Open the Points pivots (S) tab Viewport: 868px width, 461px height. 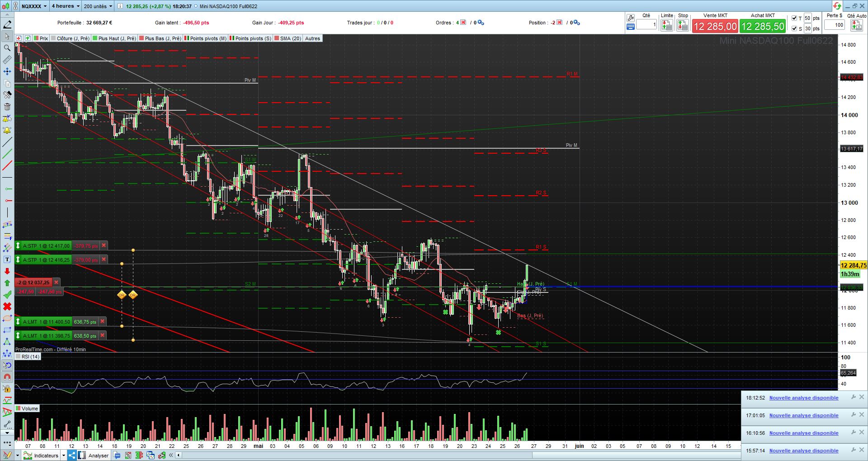click(x=251, y=38)
